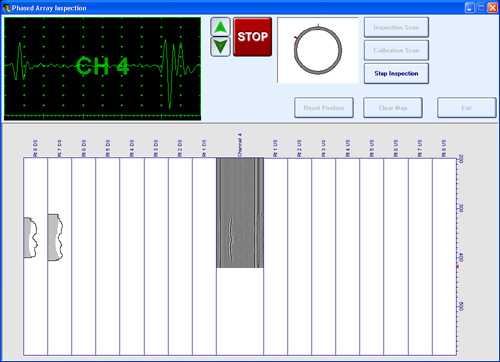Select the Stop Inspection button
The height and width of the screenshot is (362, 500).
click(x=396, y=73)
